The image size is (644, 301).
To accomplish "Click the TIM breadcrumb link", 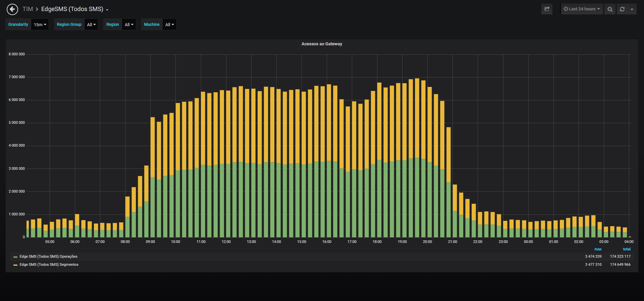I will point(28,9).
